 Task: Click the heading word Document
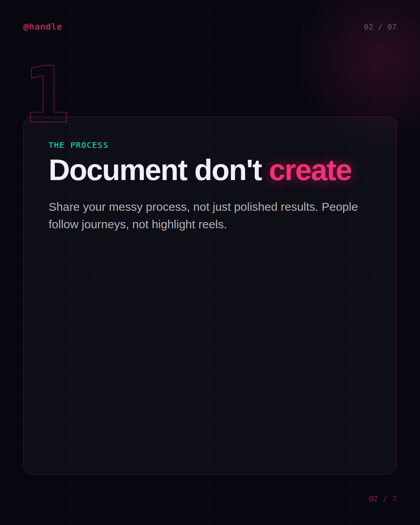[118, 170]
